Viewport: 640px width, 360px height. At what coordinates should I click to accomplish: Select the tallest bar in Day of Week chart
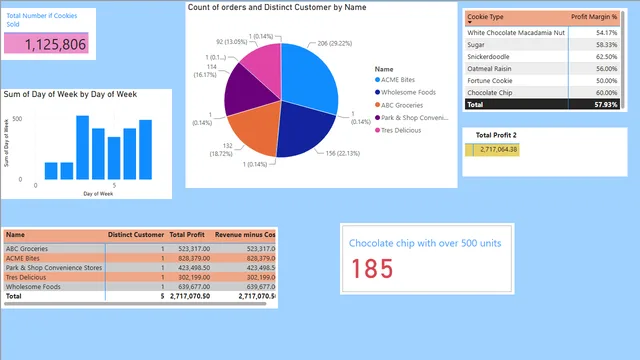coord(82,147)
